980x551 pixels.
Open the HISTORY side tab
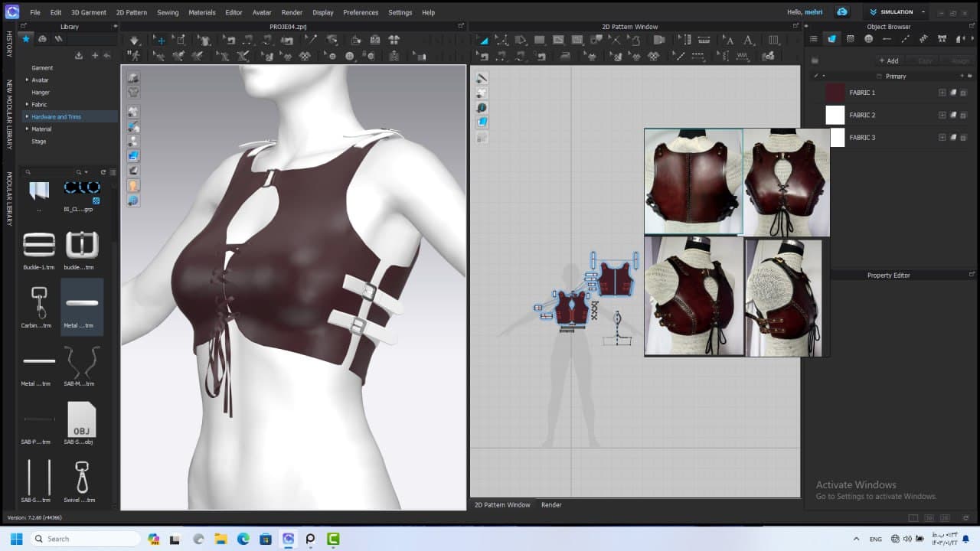pos(9,44)
